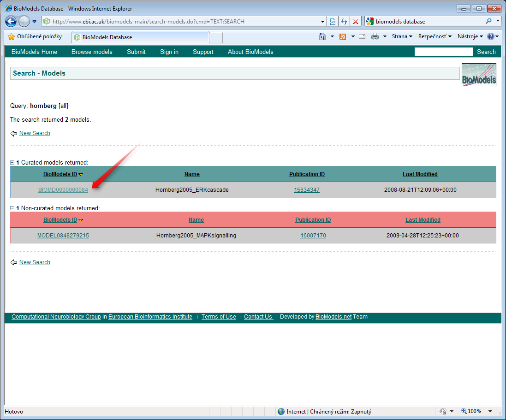506x420 pixels.
Task: Go back with the browser Back arrow
Action: coord(11,22)
